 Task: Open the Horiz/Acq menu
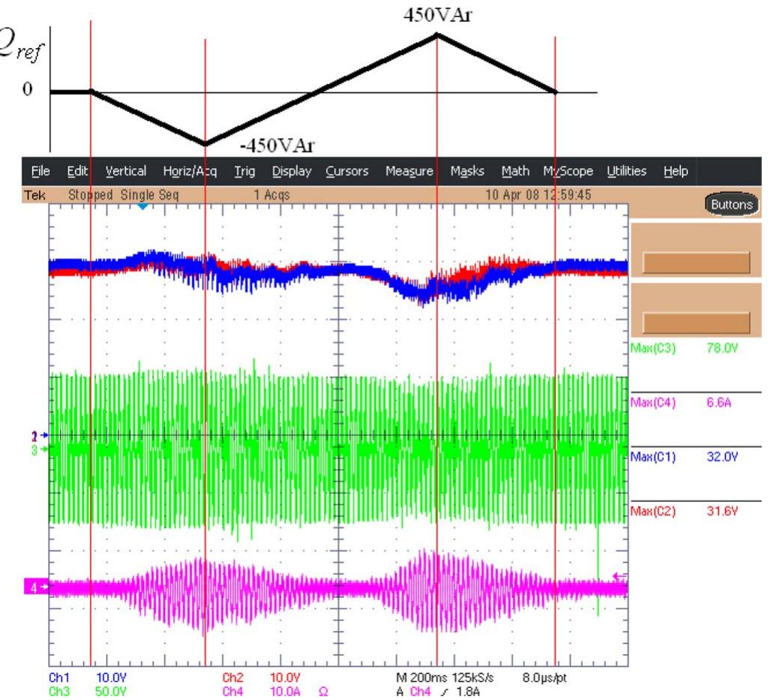[190, 172]
